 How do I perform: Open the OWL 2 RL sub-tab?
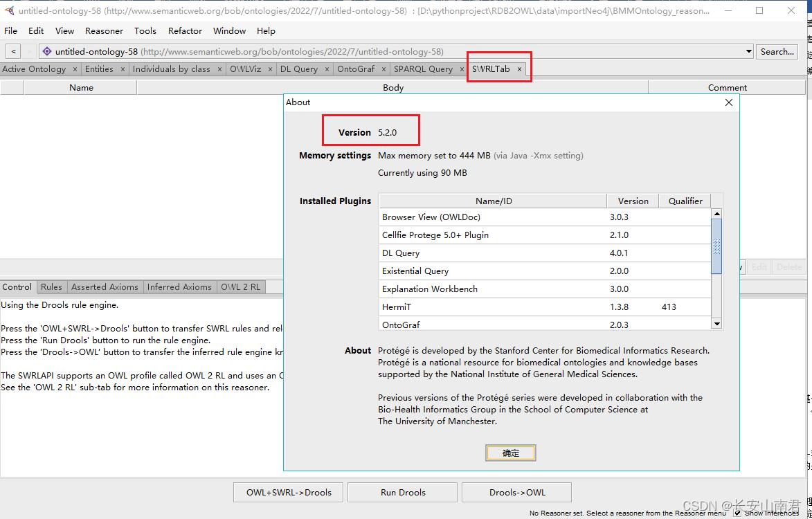[241, 286]
